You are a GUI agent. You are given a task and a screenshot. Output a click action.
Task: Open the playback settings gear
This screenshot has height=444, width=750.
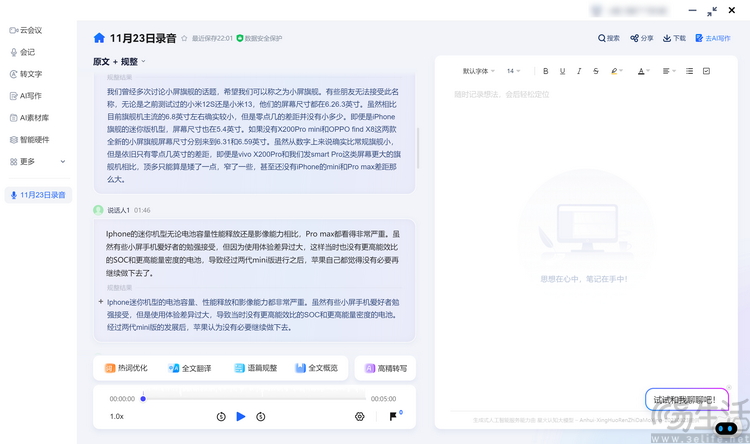point(360,417)
